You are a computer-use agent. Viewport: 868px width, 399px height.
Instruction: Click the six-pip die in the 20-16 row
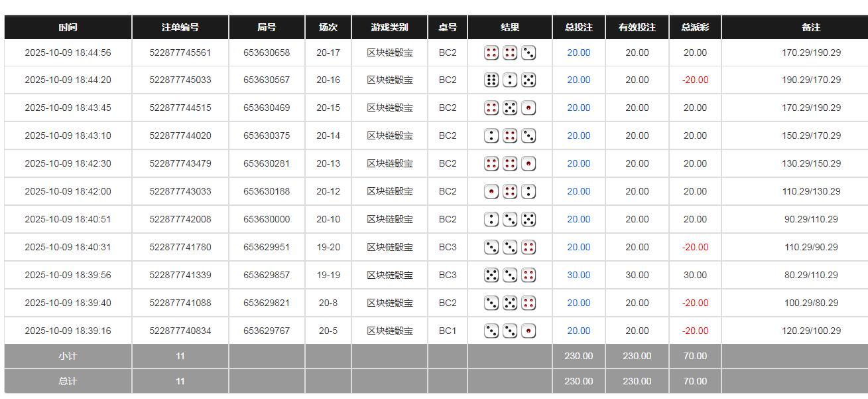point(491,80)
